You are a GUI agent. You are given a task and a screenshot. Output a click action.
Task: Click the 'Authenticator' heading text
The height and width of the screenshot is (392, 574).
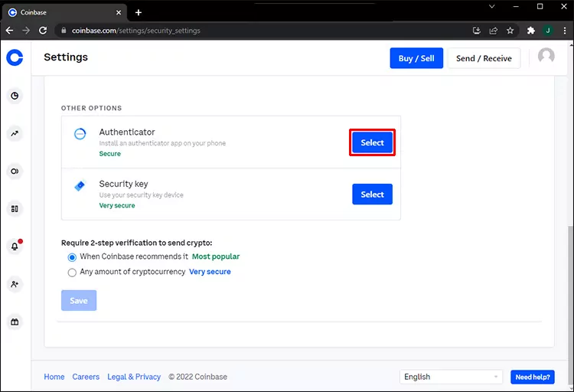127,132
